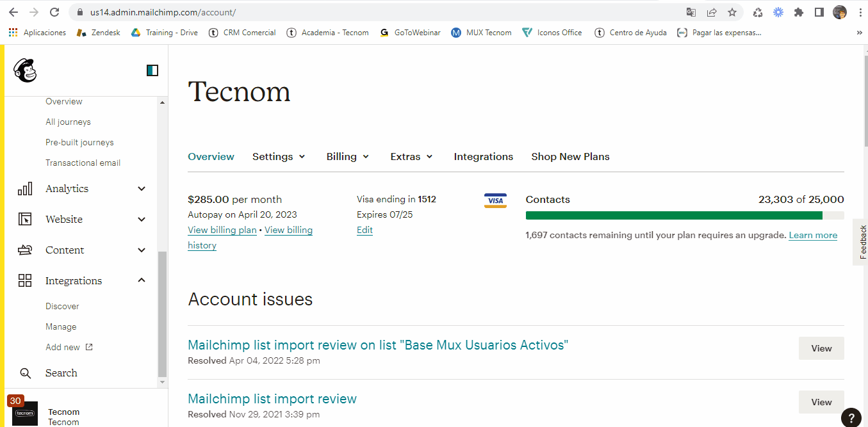868x427 pixels.
Task: Click the Tecnom account avatar thumbnail
Action: 26,414
